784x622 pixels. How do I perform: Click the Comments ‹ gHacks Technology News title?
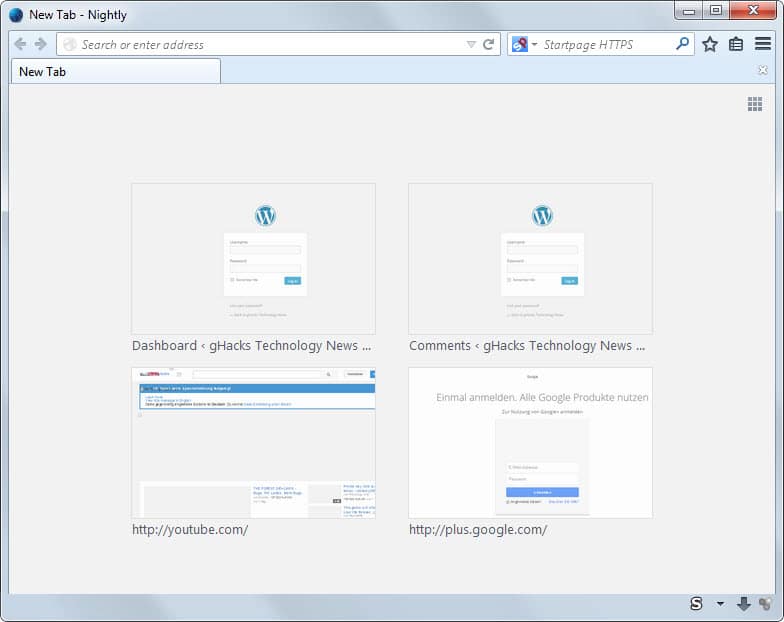click(527, 346)
